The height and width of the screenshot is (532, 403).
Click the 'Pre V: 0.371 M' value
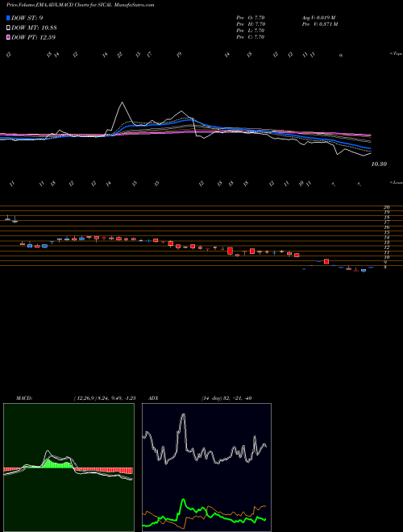[x=319, y=24]
